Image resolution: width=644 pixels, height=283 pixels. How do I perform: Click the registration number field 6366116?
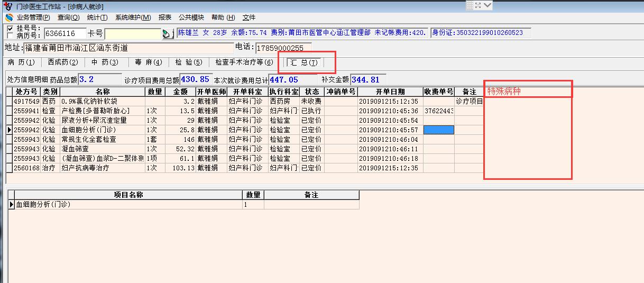click(x=65, y=34)
